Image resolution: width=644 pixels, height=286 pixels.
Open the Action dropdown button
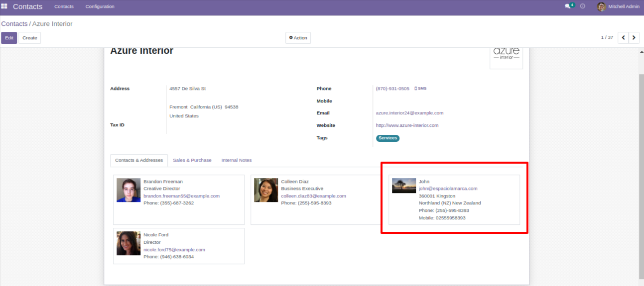point(298,38)
